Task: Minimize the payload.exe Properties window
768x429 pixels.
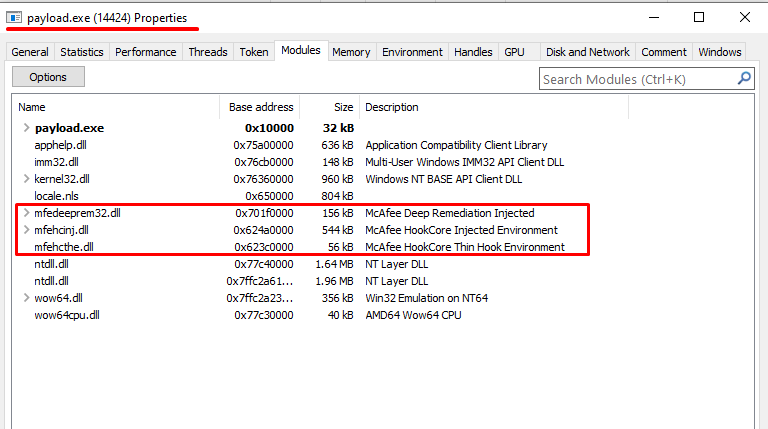Action: 654,18
